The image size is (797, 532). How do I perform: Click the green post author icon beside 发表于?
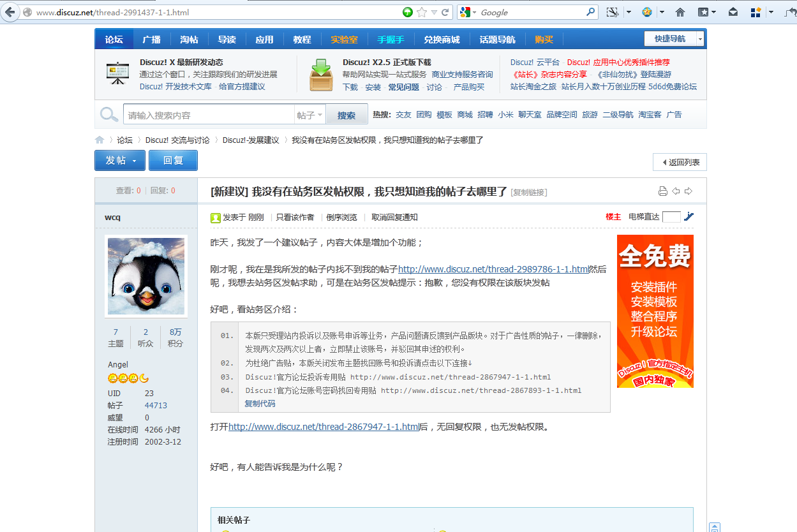tap(216, 218)
